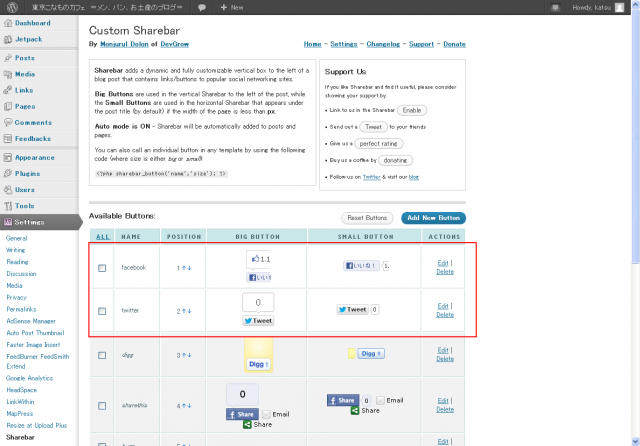Viewport: 640px width, 446px height.
Task: Click the Posts pin icon
Action: click(8, 58)
